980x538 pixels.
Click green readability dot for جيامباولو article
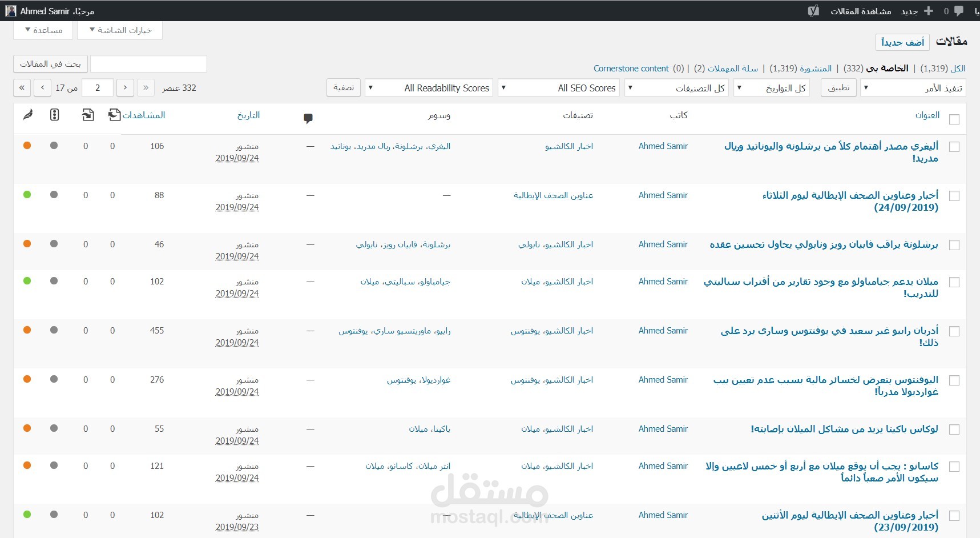click(x=27, y=281)
